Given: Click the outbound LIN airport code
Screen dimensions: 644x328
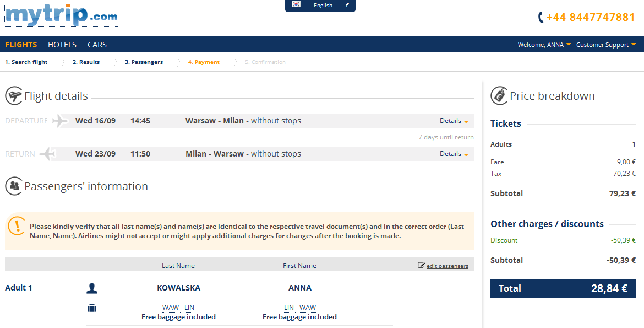Looking at the screenshot, I should [189, 308].
